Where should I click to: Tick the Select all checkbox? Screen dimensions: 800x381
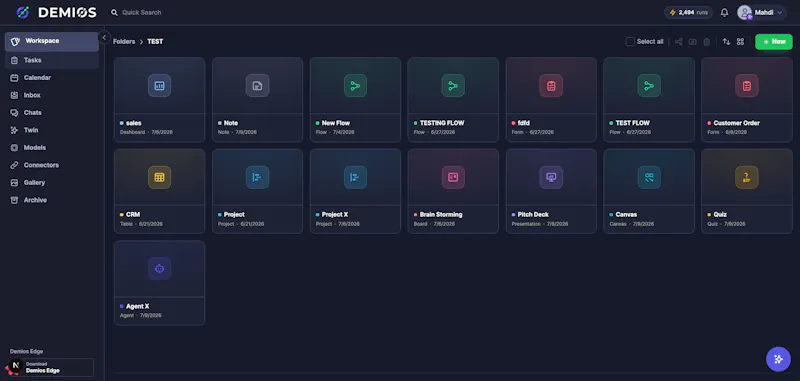[630, 42]
